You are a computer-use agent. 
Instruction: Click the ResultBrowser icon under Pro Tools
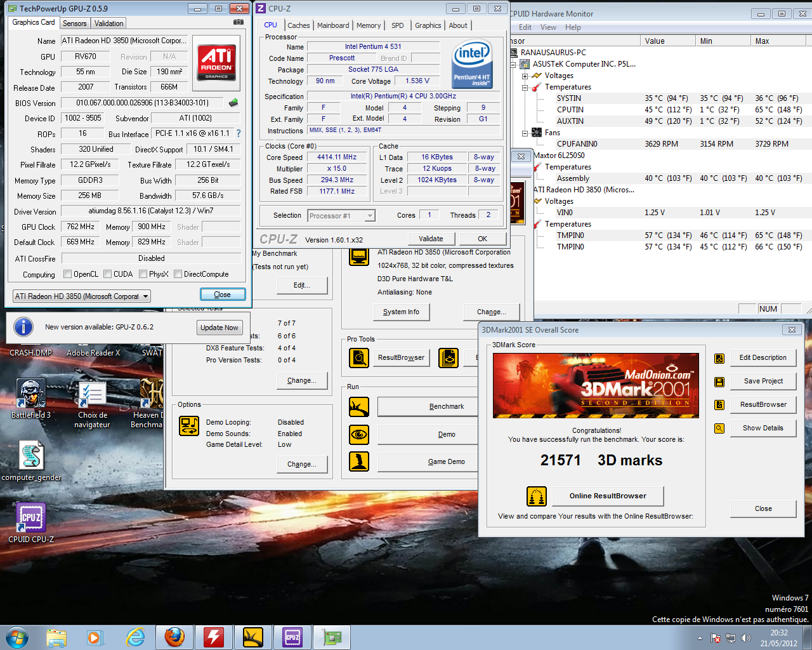359,358
